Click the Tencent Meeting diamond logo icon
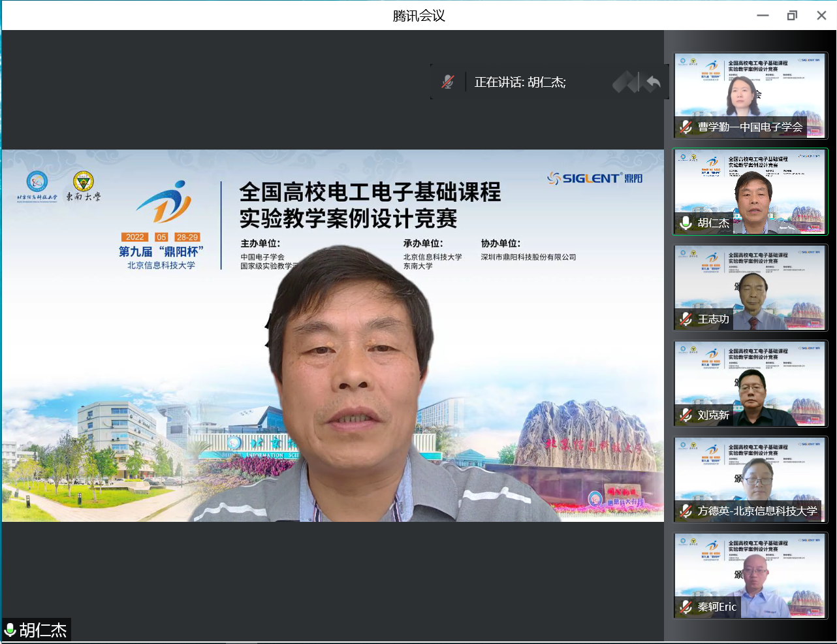Image resolution: width=837 pixels, height=644 pixels. click(625, 82)
